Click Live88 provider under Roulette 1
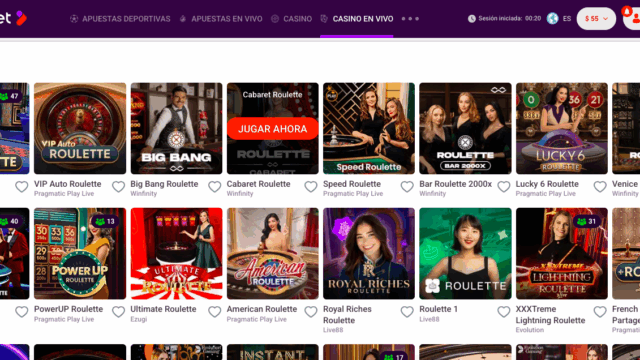Screen dimensions: 640x360 point(429,319)
